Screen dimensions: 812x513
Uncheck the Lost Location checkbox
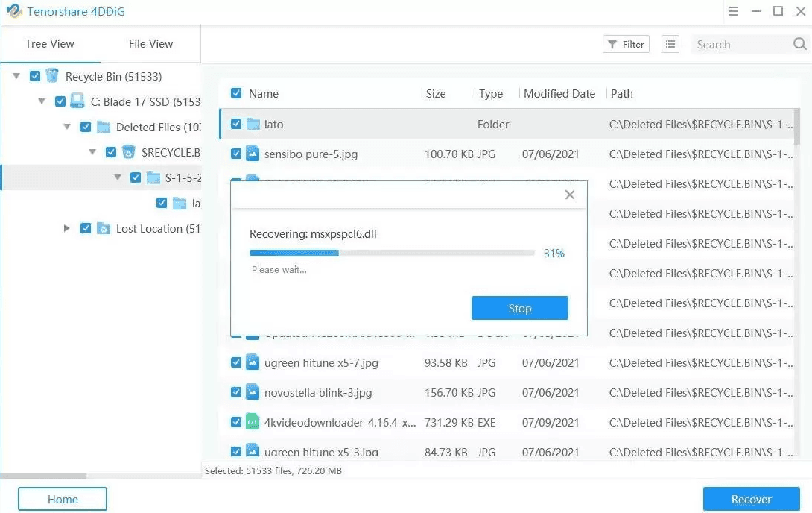click(x=86, y=229)
